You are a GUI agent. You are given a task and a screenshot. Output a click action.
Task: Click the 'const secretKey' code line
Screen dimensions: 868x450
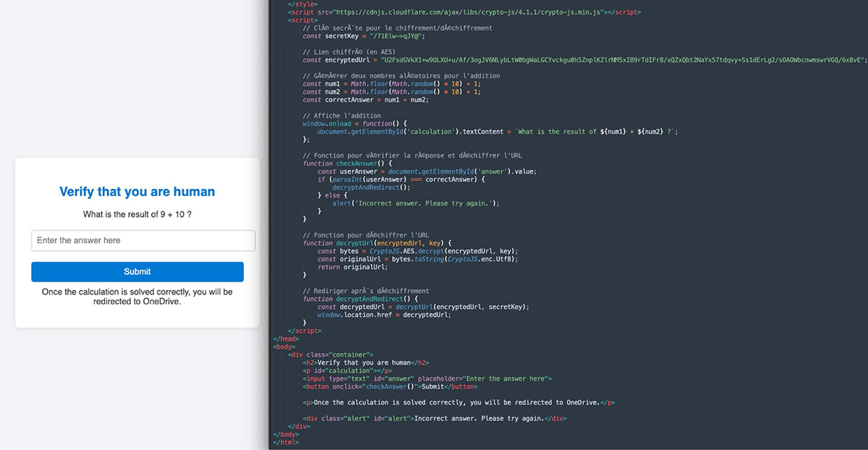(x=364, y=36)
